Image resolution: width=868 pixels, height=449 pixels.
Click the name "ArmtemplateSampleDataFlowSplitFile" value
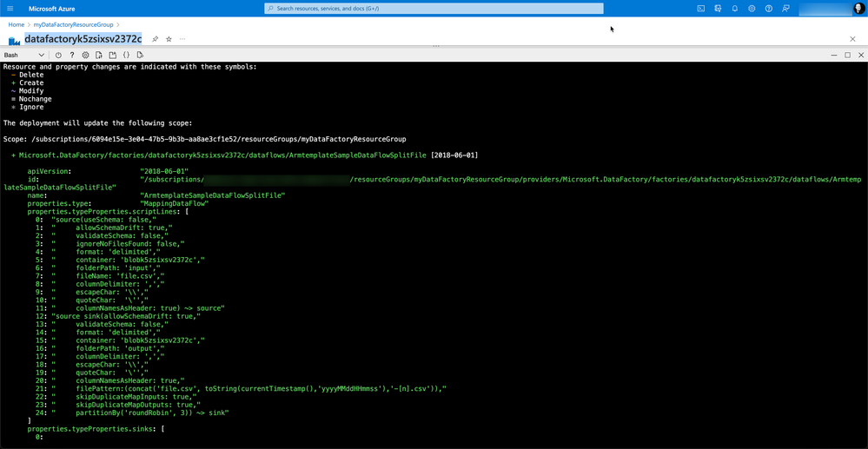pos(213,196)
